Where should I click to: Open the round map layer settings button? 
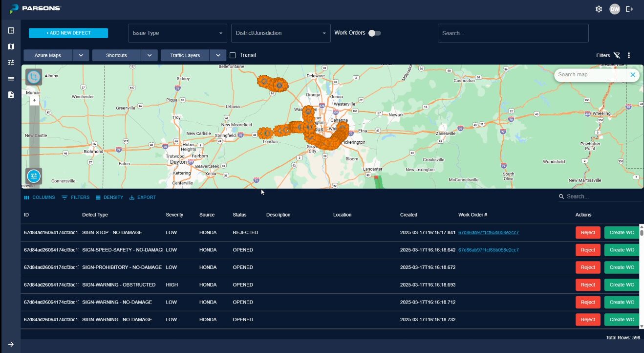pyautogui.click(x=34, y=176)
